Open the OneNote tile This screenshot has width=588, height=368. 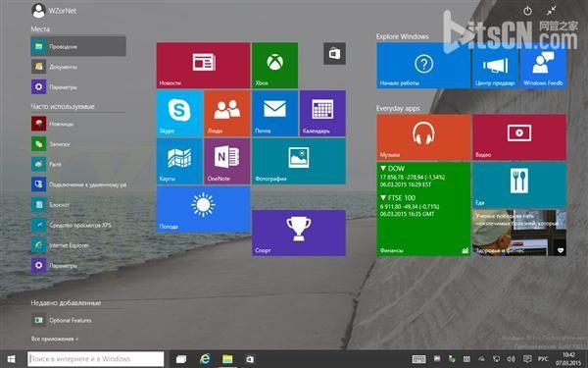tap(227, 161)
